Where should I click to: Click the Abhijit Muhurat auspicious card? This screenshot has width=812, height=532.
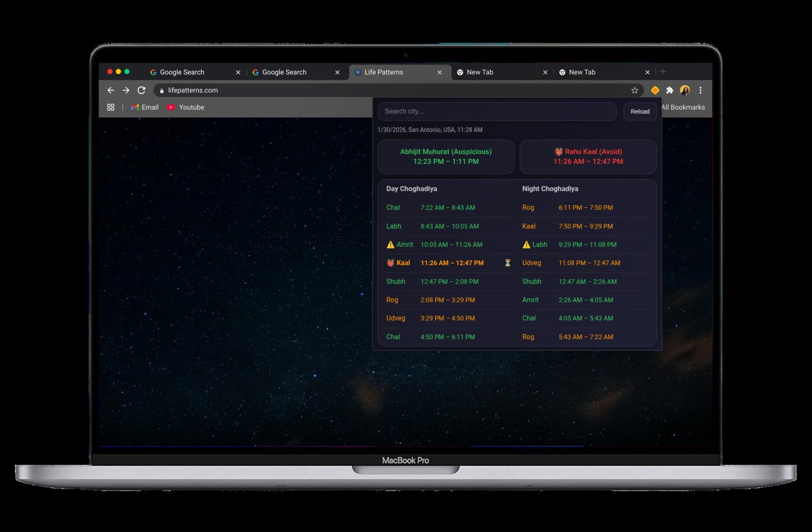tap(446, 156)
